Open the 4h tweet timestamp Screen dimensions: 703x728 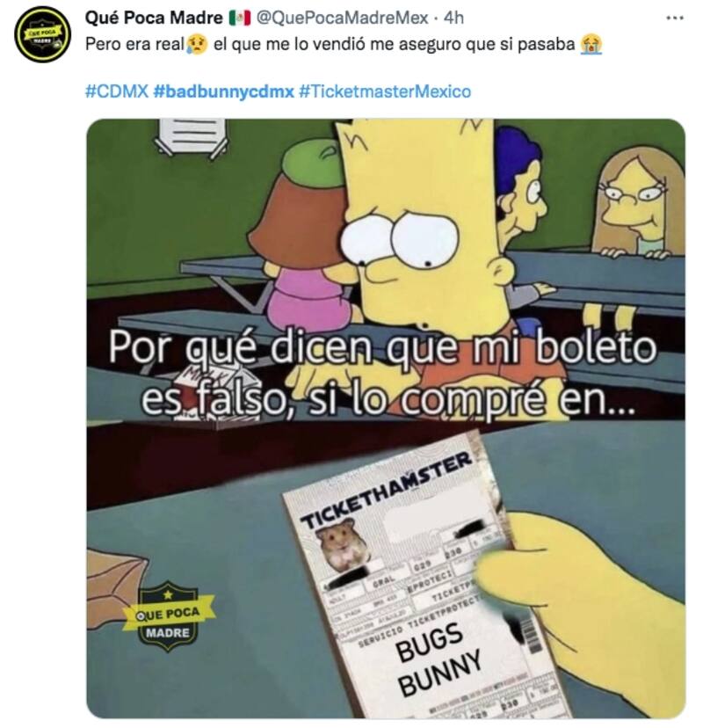click(x=453, y=18)
